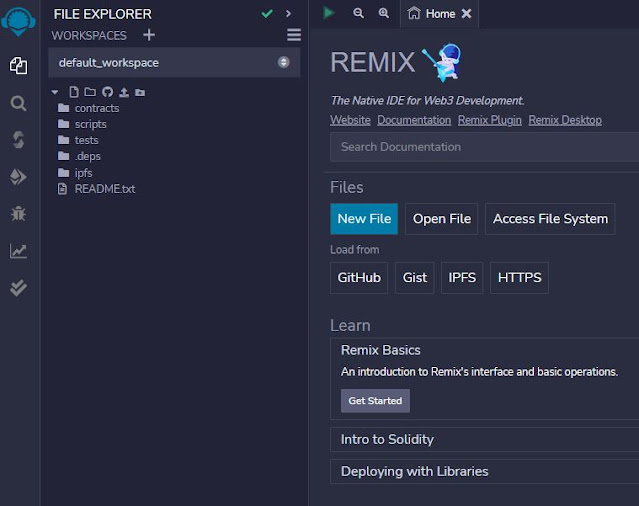Upload a folder with folder-upload icon
Image resolution: width=639 pixels, height=506 pixels.
[x=140, y=92]
